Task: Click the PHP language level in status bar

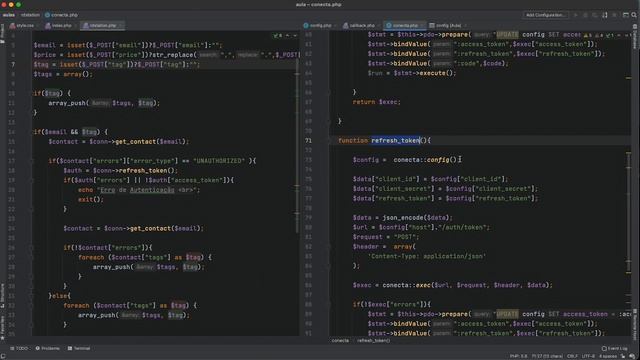Action: pyautogui.click(x=518, y=356)
